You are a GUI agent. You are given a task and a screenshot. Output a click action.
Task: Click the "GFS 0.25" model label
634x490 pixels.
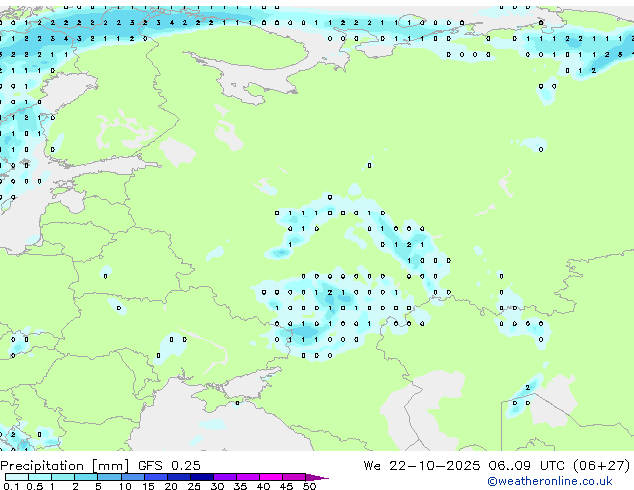(169, 466)
